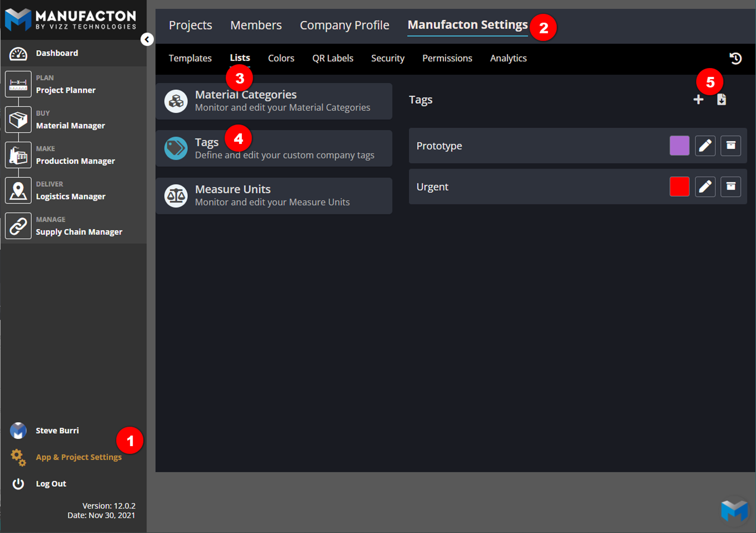This screenshot has width=756, height=533.
Task: Click the red Urgent color swatch
Action: point(679,187)
